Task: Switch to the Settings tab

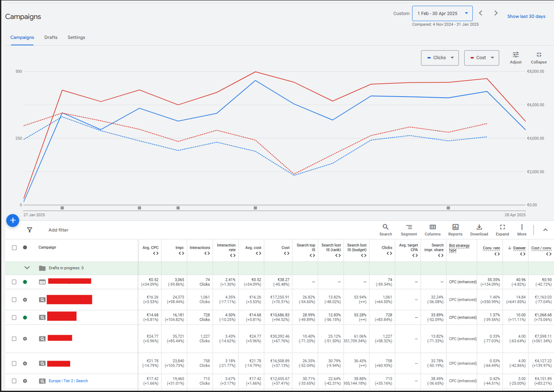Action: coord(77,37)
